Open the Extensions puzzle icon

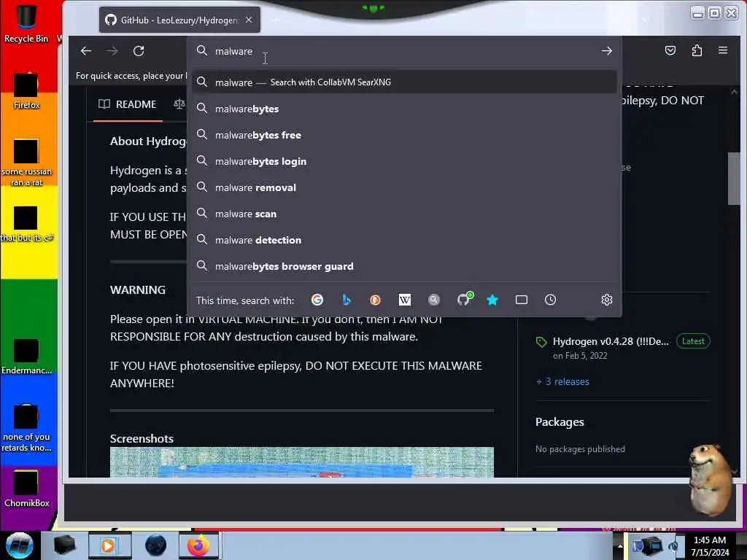pyautogui.click(x=697, y=50)
